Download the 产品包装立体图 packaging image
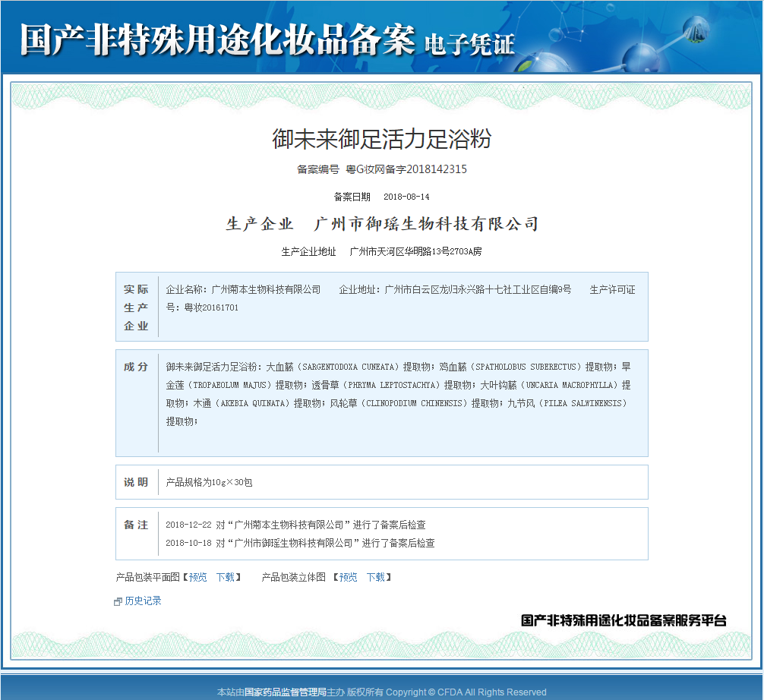The image size is (764, 700). [374, 577]
